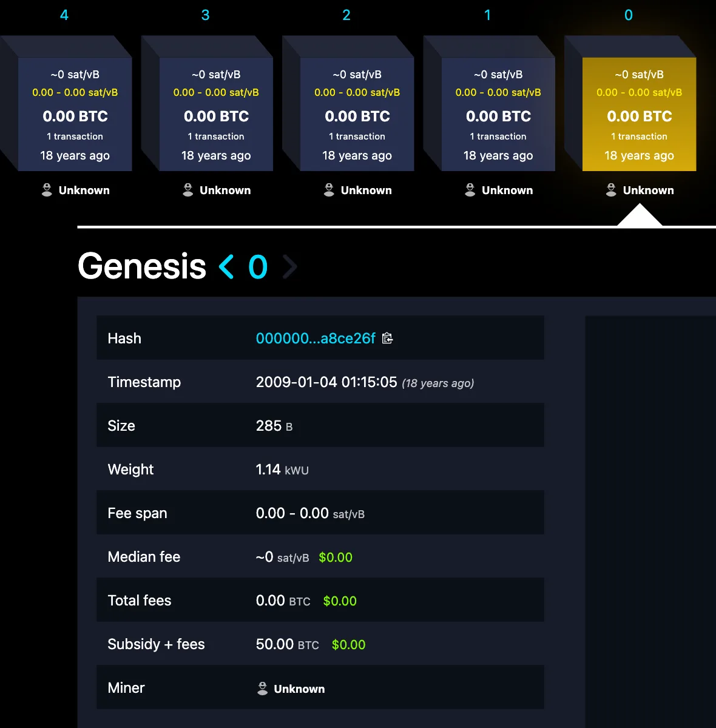
Task: Click the Hash row label
Action: pyautogui.click(x=124, y=339)
